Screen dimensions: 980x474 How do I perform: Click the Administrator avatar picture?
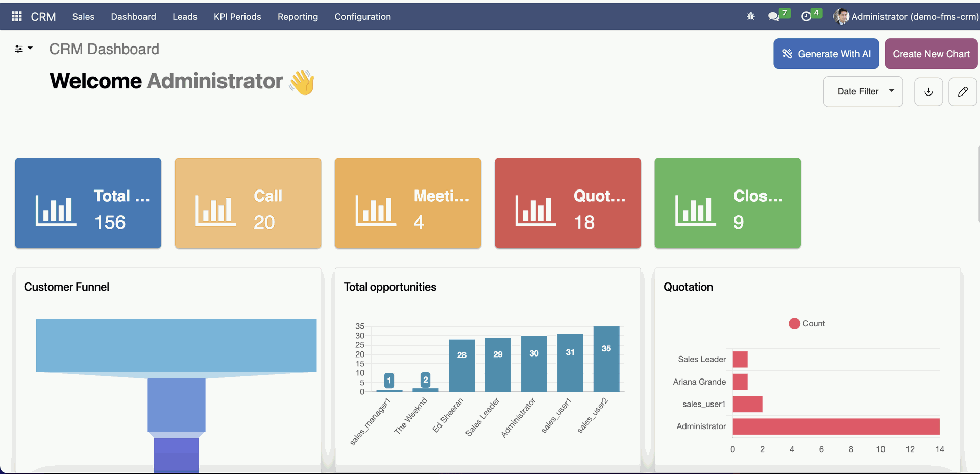click(x=841, y=16)
